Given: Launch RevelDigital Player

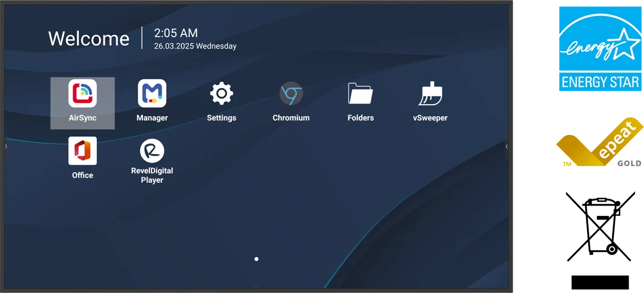Looking at the screenshot, I should 152,151.
